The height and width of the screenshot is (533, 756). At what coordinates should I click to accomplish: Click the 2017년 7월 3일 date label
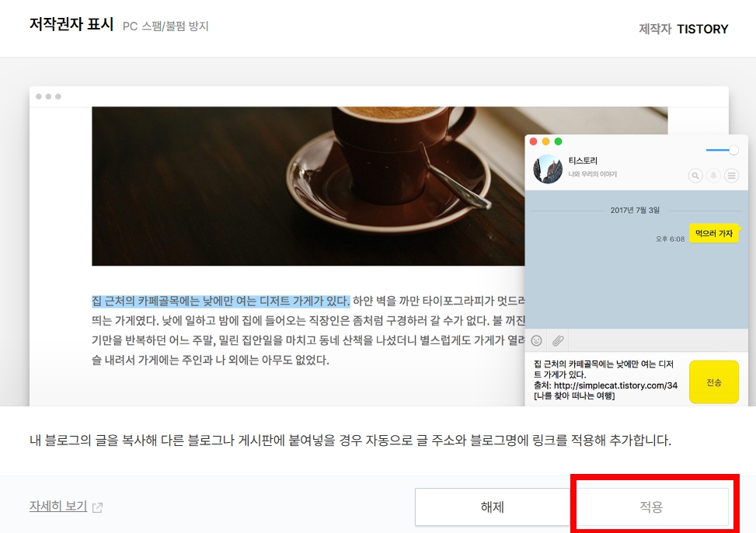pos(635,211)
